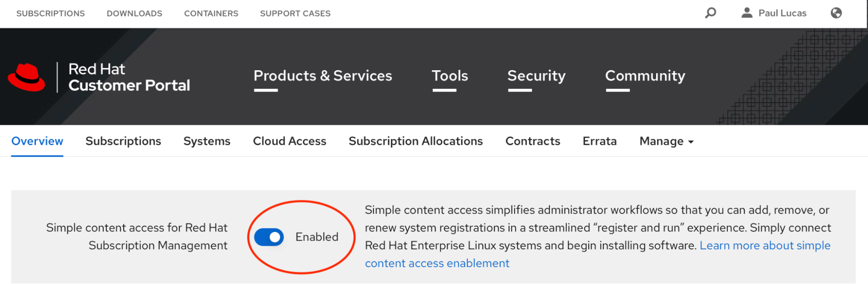Expand the Tools menu
The image size is (868, 284).
coord(449,76)
